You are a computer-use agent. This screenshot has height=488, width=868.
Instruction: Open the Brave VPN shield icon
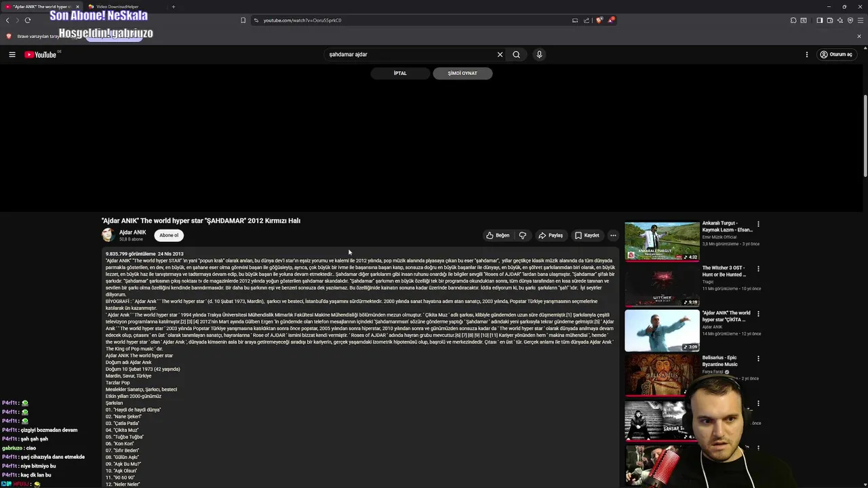850,20
